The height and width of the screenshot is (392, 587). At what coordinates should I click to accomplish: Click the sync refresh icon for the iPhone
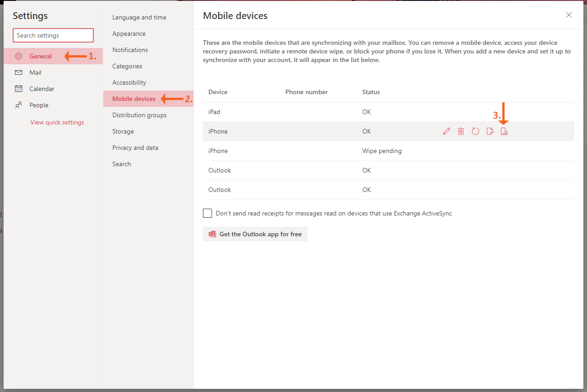coord(476,131)
